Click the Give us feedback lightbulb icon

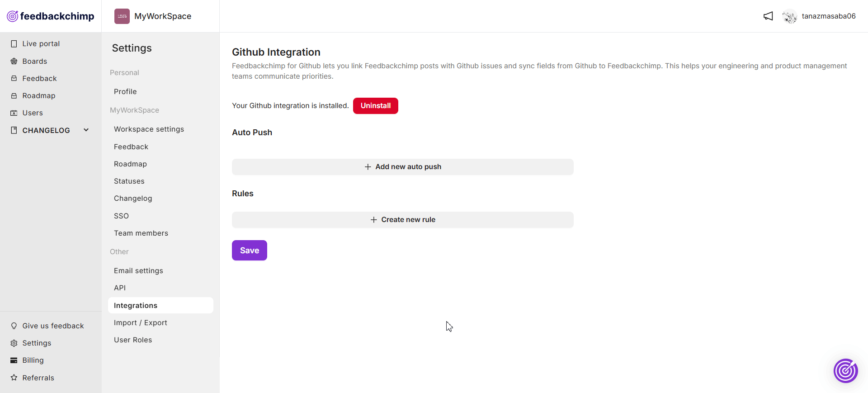click(14, 326)
